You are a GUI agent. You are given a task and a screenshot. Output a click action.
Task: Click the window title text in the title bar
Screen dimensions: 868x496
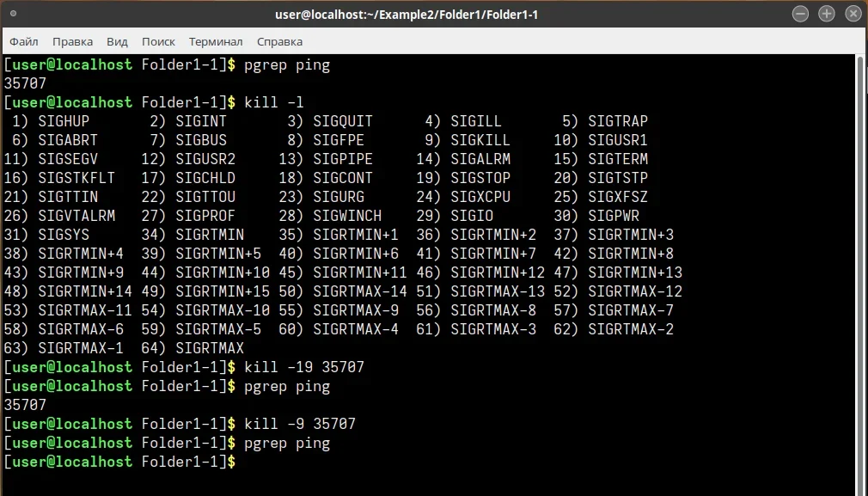406,15
